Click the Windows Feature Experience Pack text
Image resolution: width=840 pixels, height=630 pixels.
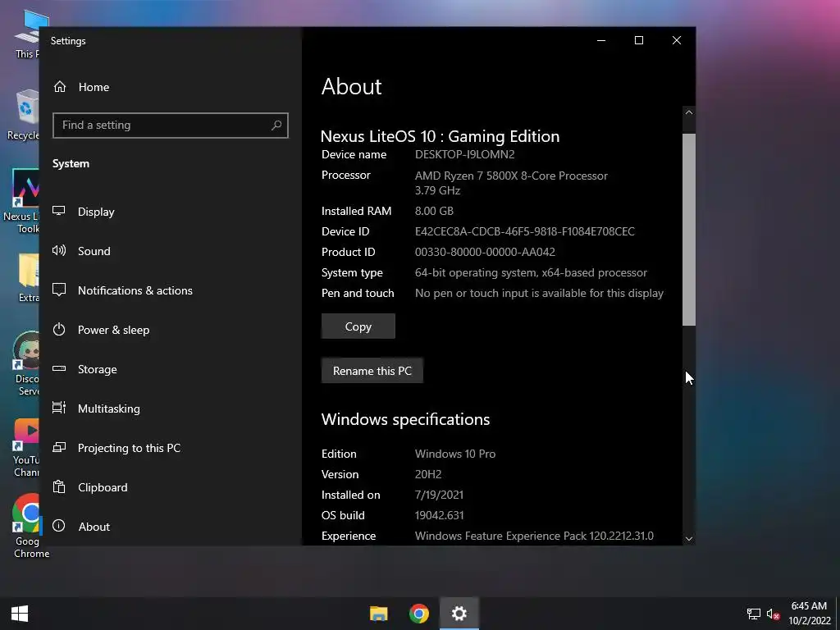[534, 536]
